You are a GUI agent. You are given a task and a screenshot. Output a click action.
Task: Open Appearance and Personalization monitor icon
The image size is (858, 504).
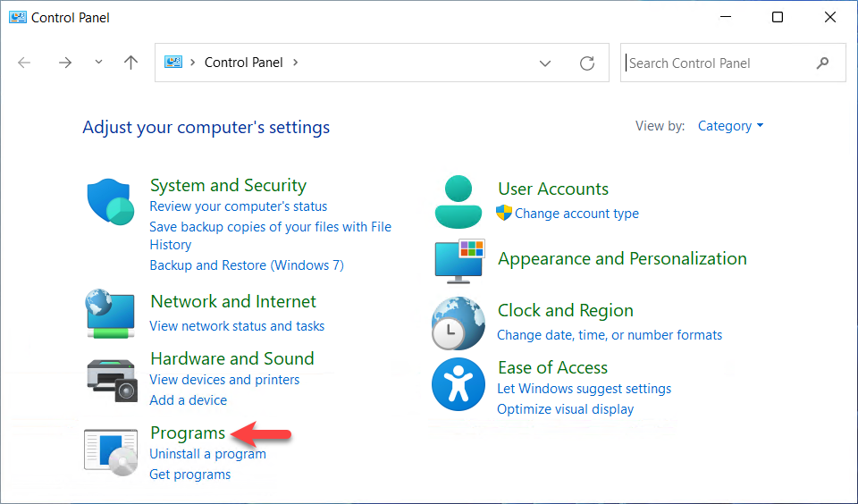tap(458, 260)
